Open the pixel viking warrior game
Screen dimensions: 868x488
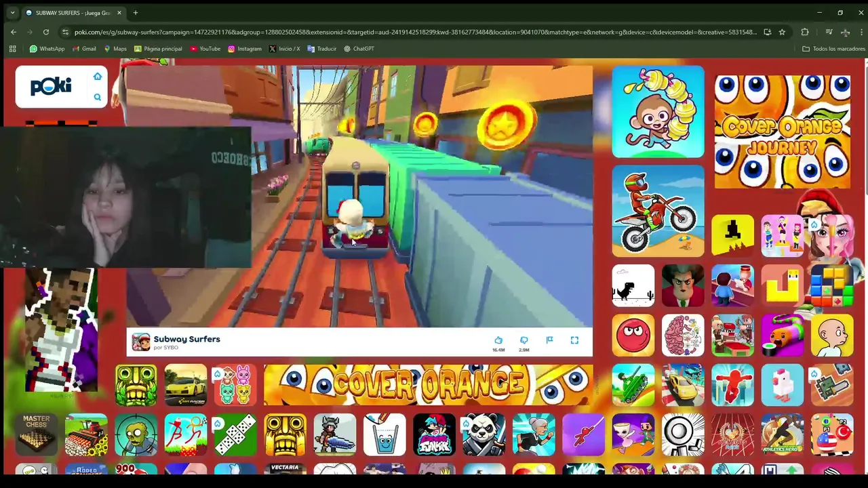(x=335, y=434)
